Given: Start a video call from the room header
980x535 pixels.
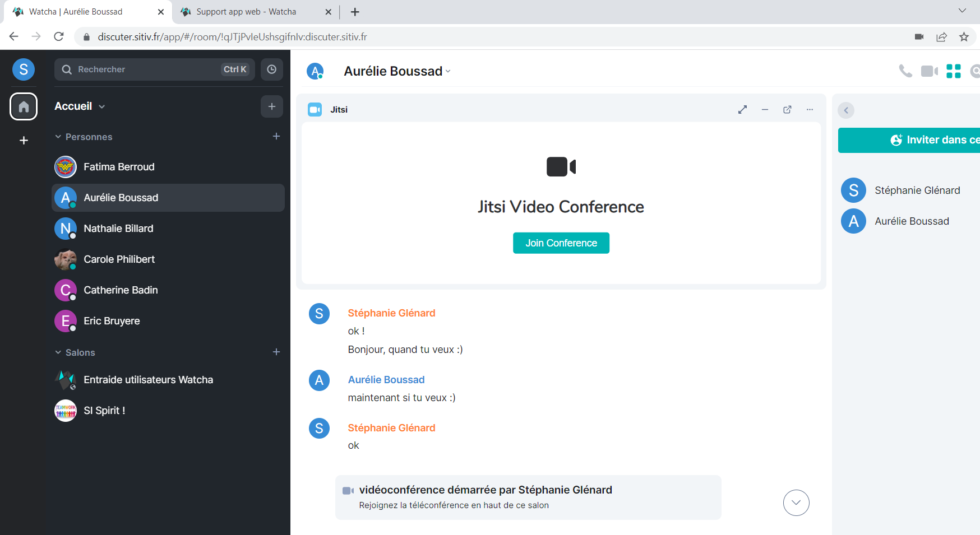Looking at the screenshot, I should (x=929, y=71).
